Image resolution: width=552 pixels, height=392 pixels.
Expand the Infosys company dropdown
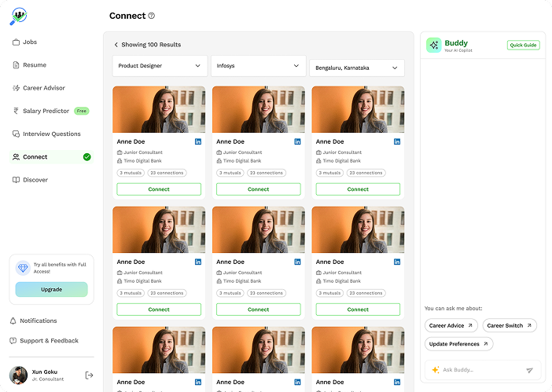[259, 66]
